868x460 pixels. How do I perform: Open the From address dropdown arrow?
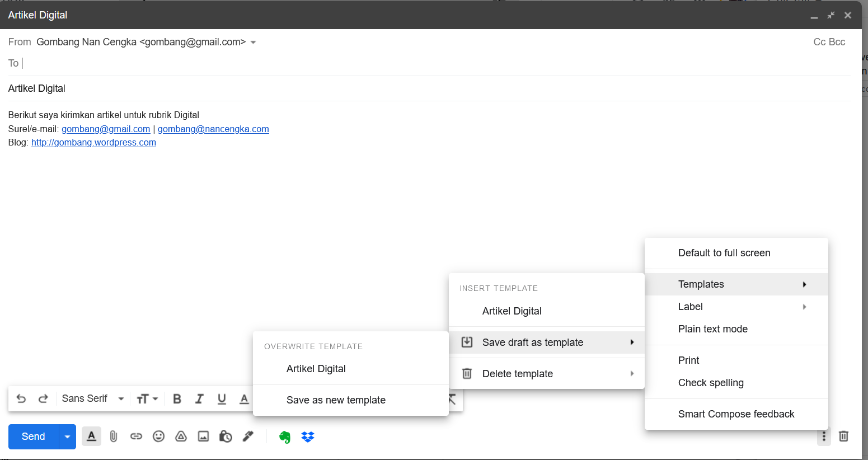click(x=253, y=43)
